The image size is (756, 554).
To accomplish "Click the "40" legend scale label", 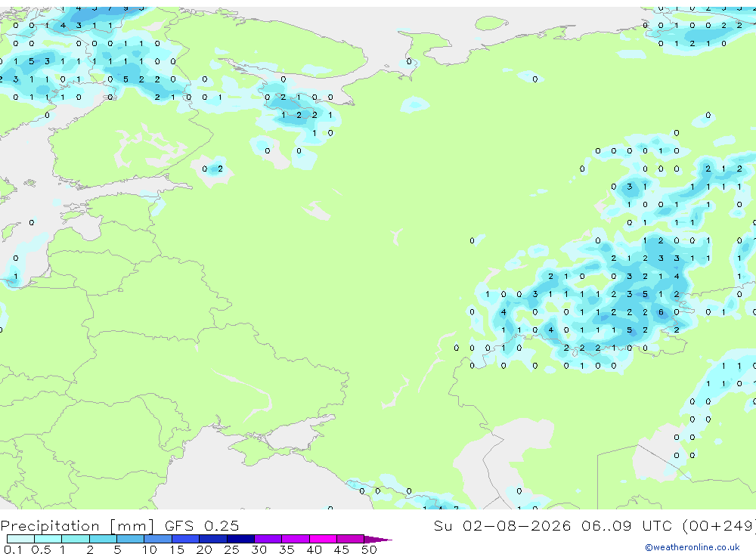I will click(x=314, y=549).
